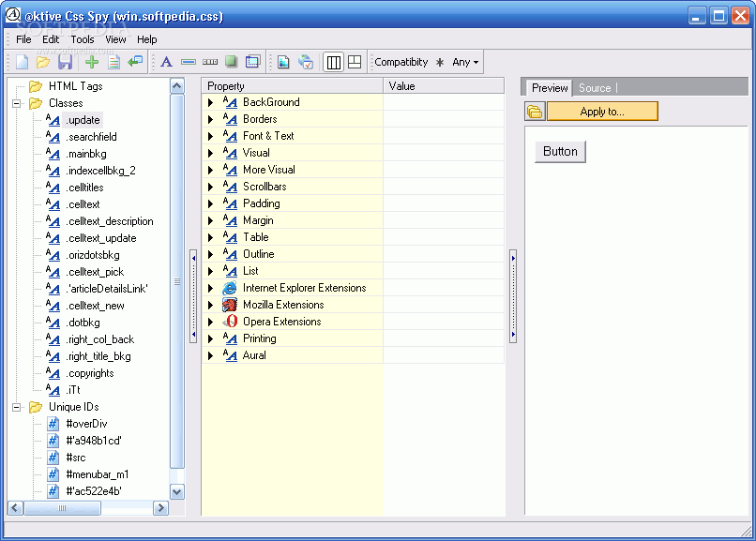Screen dimensions: 756x541
Task: Expand the BackGround property group
Action: point(211,102)
